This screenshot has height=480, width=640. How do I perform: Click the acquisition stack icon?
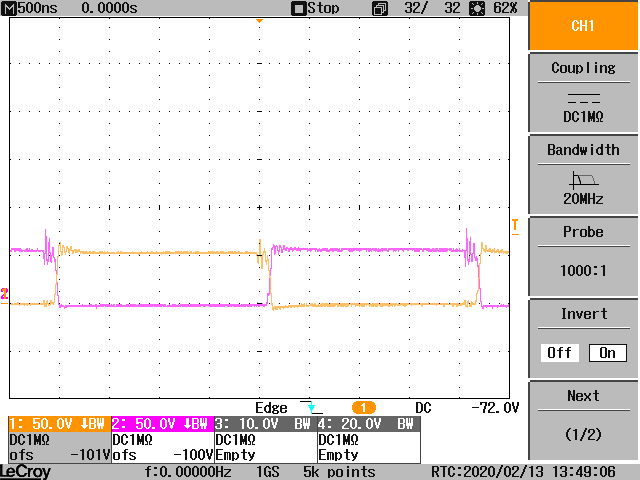(380, 9)
